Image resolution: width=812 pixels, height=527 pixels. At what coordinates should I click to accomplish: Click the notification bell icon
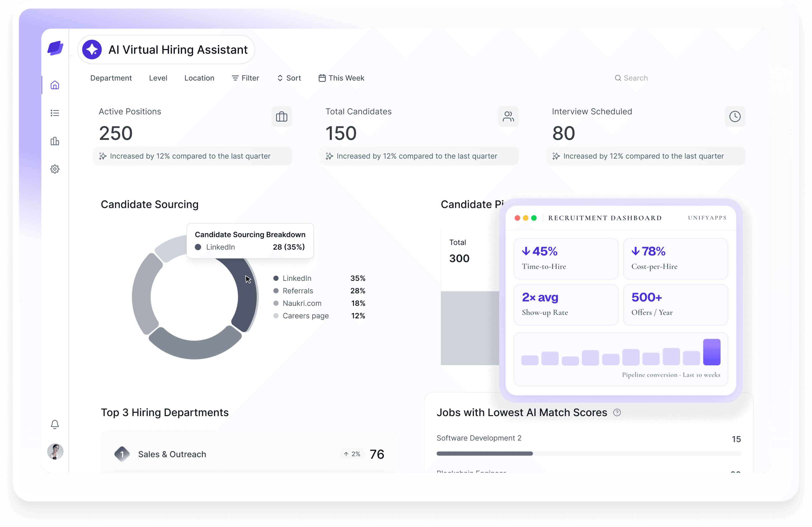55,424
